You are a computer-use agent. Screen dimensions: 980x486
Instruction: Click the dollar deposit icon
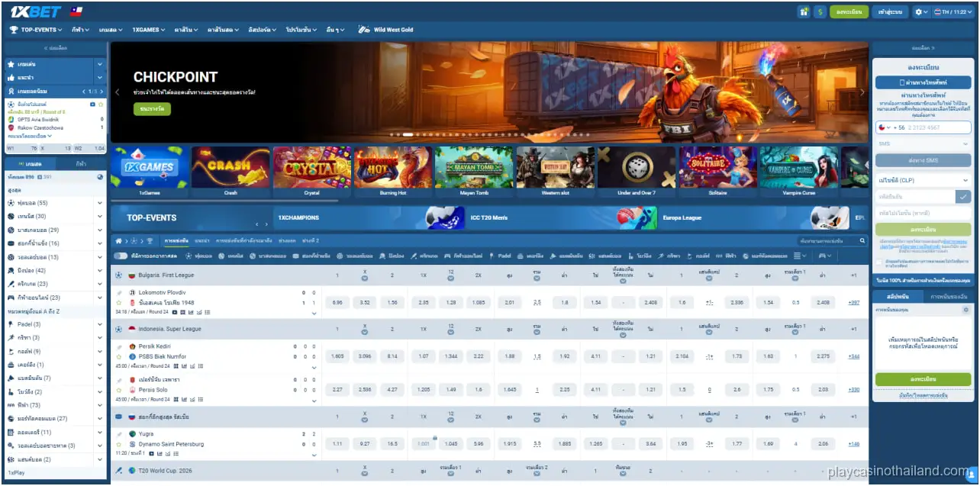coord(820,11)
